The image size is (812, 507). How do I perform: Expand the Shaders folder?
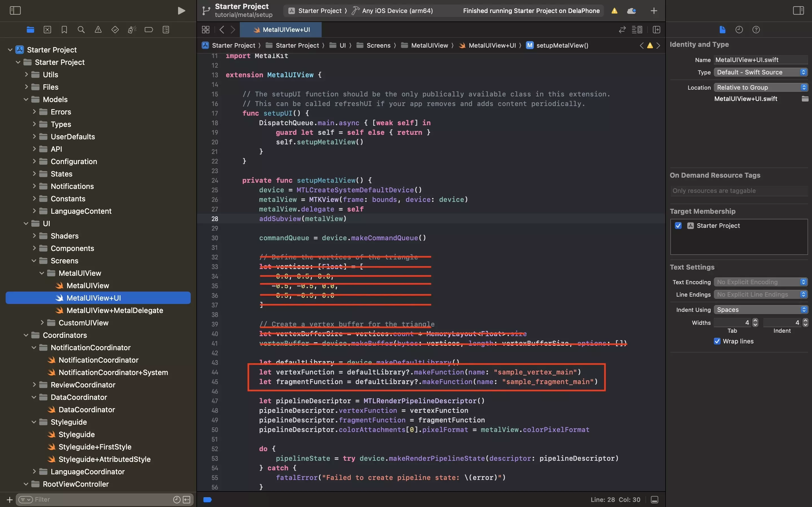[x=34, y=236]
